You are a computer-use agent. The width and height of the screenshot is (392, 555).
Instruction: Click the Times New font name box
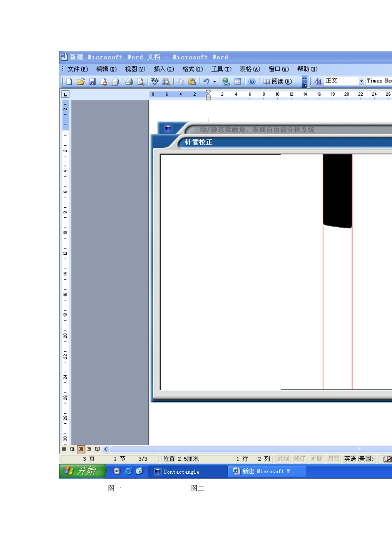coord(379,81)
